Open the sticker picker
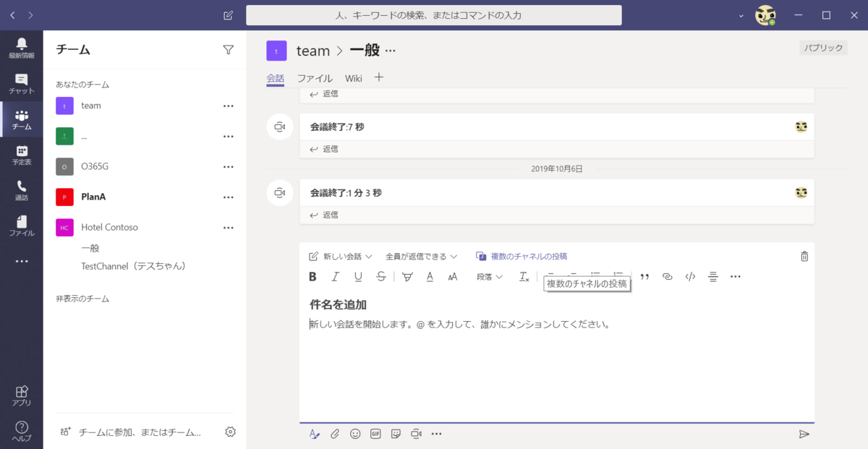This screenshot has width=868, height=449. 396,433
